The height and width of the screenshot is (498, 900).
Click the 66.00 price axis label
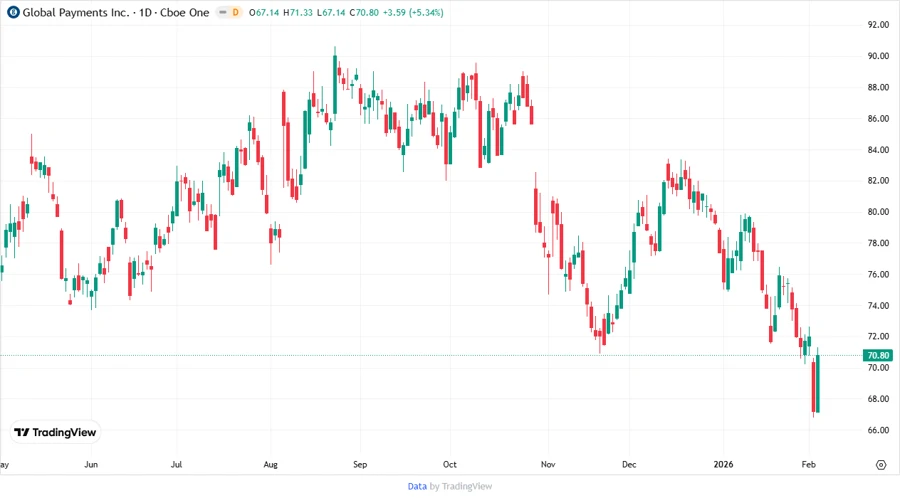pos(878,430)
